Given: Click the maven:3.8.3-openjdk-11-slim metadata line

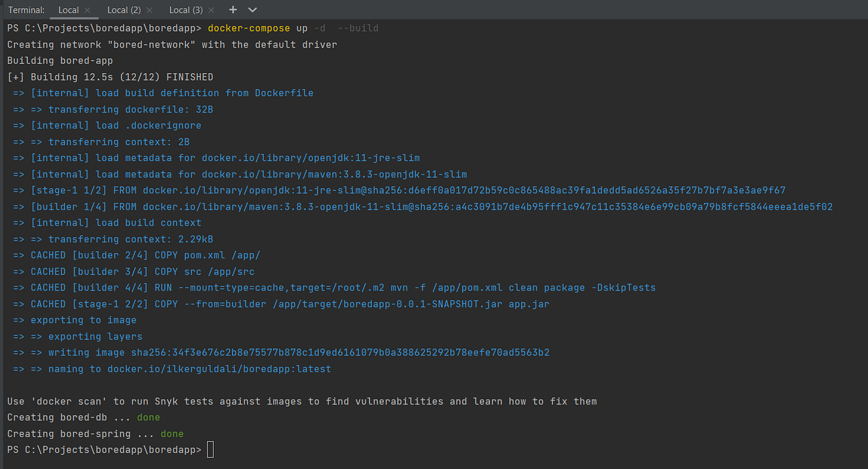Looking at the screenshot, I should coord(239,174).
